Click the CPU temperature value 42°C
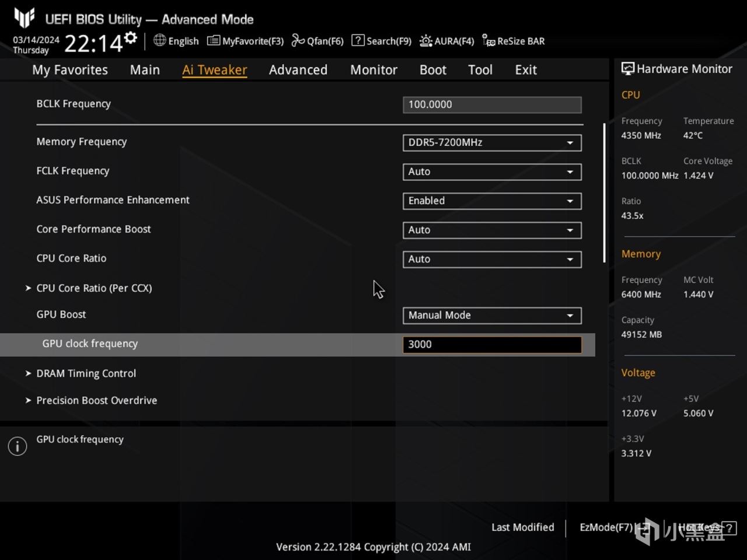This screenshot has width=747, height=560. (x=693, y=135)
